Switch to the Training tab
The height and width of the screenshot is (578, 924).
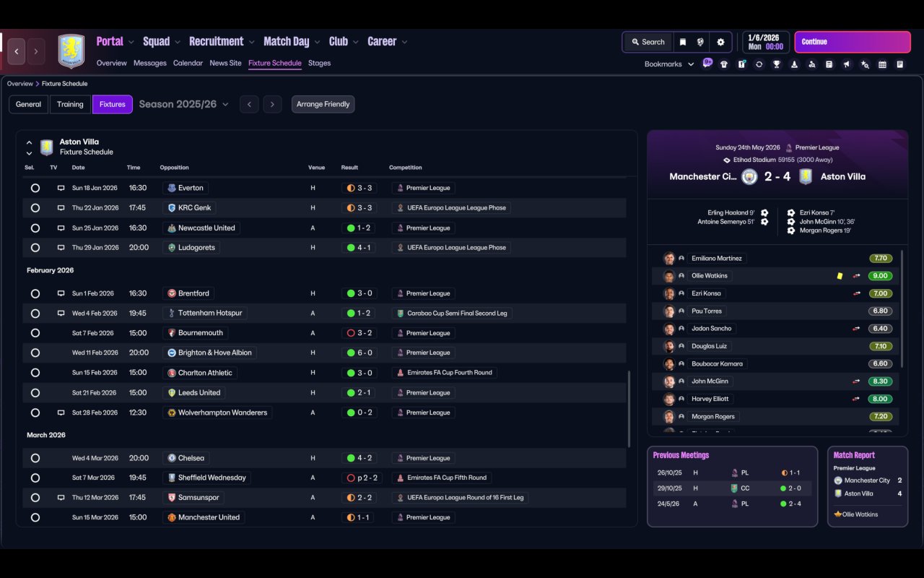[x=70, y=104]
